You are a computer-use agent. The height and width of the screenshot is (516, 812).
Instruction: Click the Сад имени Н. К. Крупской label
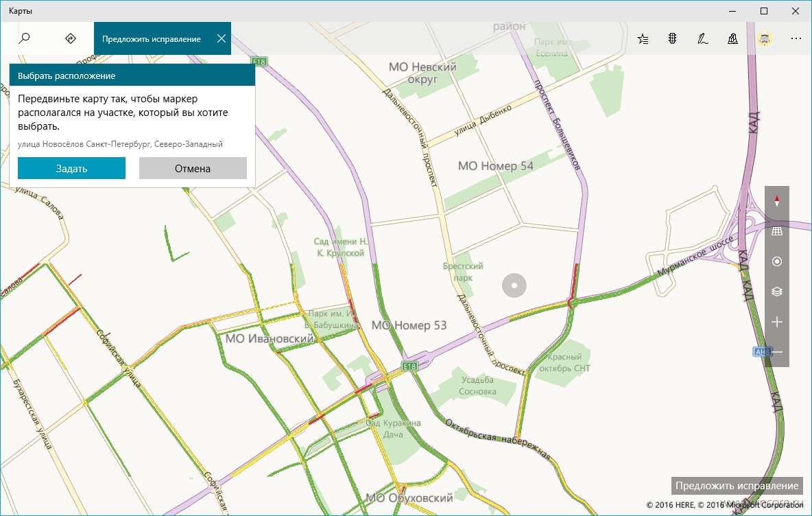(340, 247)
